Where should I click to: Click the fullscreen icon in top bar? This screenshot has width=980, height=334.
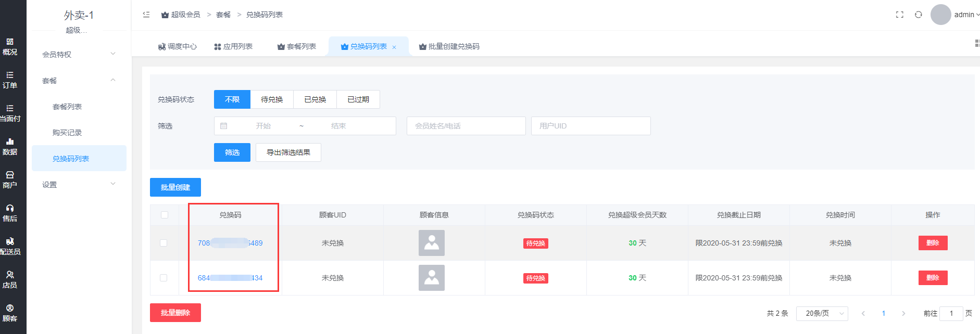pos(899,15)
